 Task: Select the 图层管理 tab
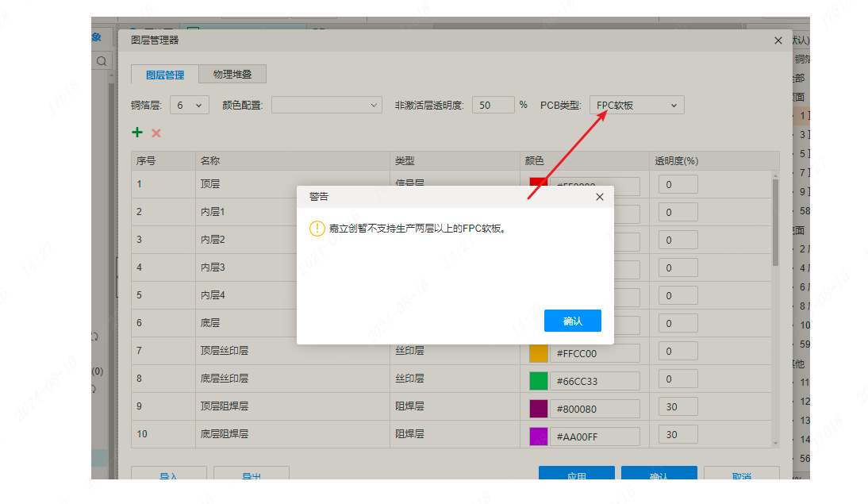(165, 75)
